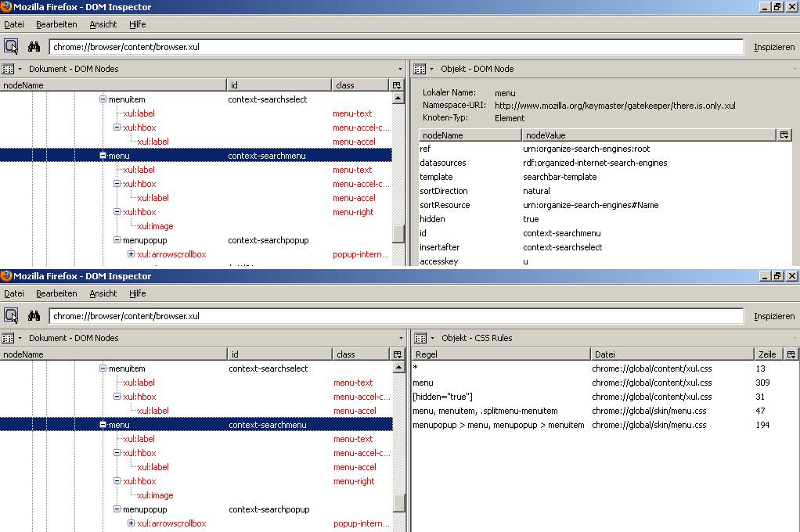Click the viewer list icon beside 'Objekt - CSS Rules'
Image resolution: width=800 pixels, height=532 pixels.
point(420,338)
